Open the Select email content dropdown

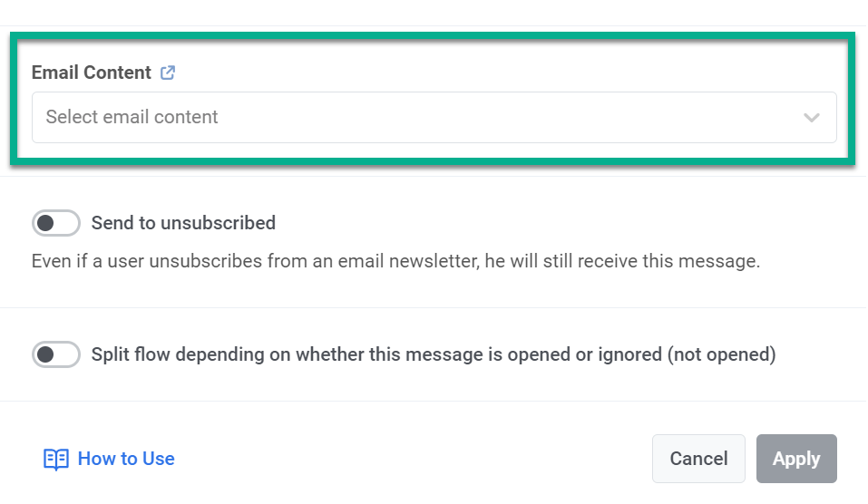434,117
